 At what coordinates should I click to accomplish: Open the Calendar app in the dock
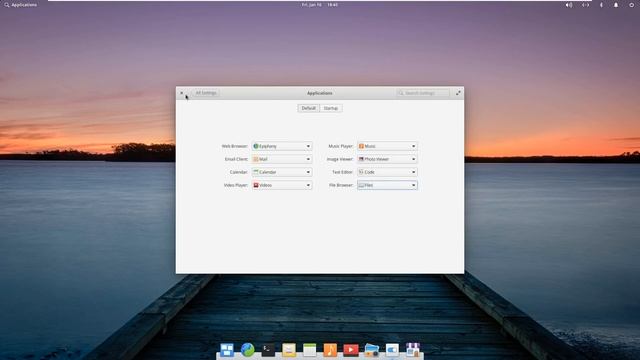click(309, 350)
